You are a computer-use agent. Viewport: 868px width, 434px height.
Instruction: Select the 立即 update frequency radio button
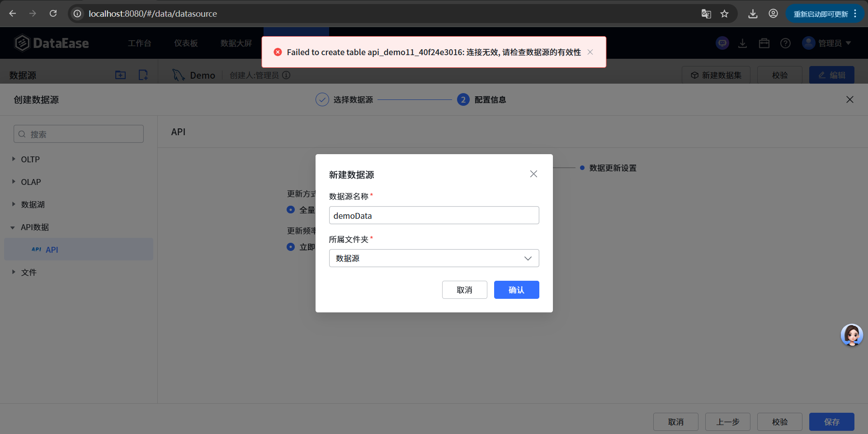pyautogui.click(x=291, y=247)
